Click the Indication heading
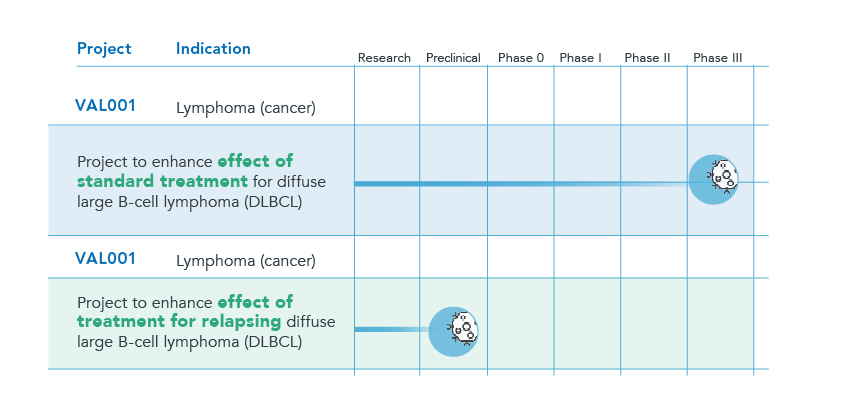 [x=213, y=49]
